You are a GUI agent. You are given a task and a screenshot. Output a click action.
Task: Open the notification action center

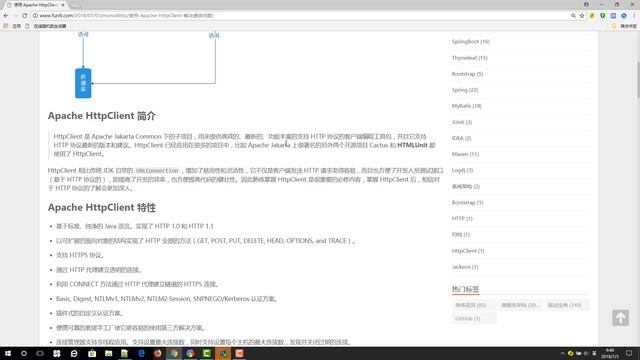(x=629, y=353)
